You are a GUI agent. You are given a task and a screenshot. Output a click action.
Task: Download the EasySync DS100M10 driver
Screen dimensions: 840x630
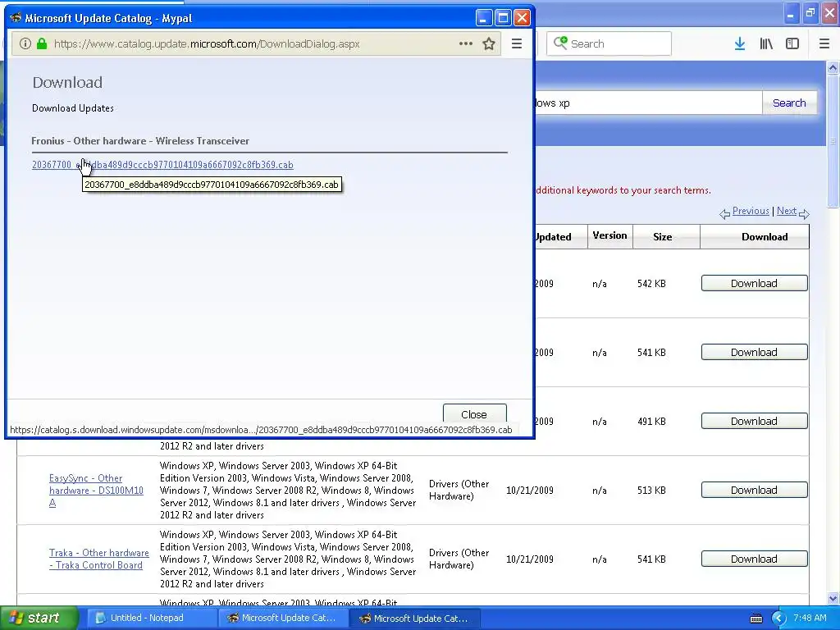click(755, 491)
